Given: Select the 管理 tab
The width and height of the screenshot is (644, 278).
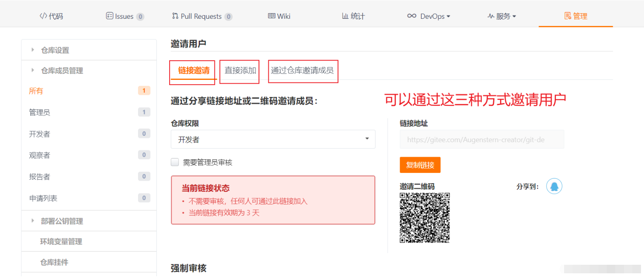Looking at the screenshot, I should [576, 16].
